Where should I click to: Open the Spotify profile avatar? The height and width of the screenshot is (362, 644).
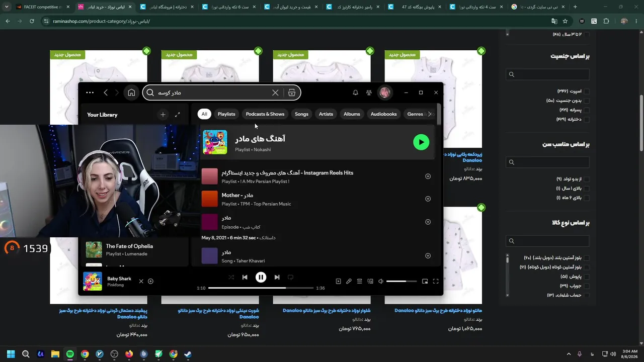point(385,93)
